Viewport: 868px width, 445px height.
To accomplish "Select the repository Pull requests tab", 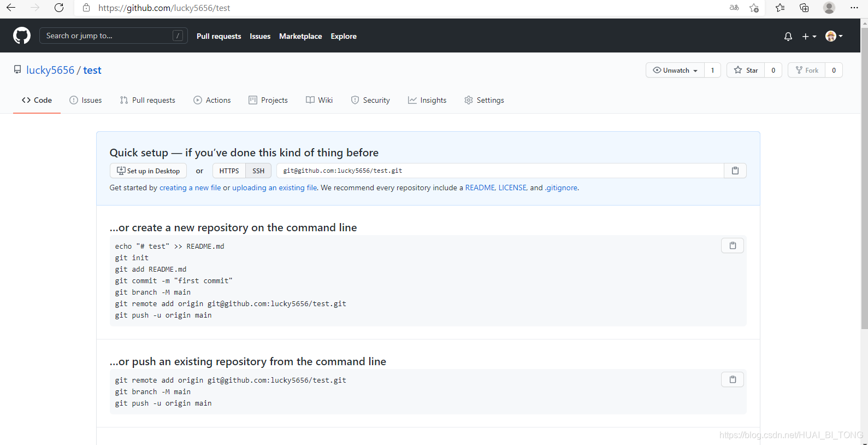I will [147, 100].
